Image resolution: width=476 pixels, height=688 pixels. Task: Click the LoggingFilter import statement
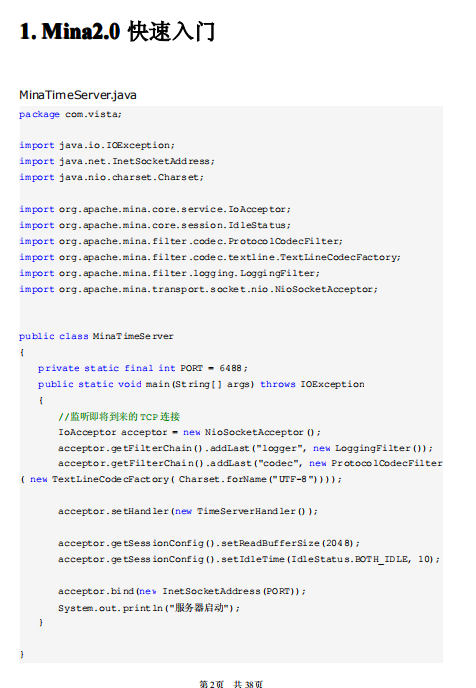point(169,273)
